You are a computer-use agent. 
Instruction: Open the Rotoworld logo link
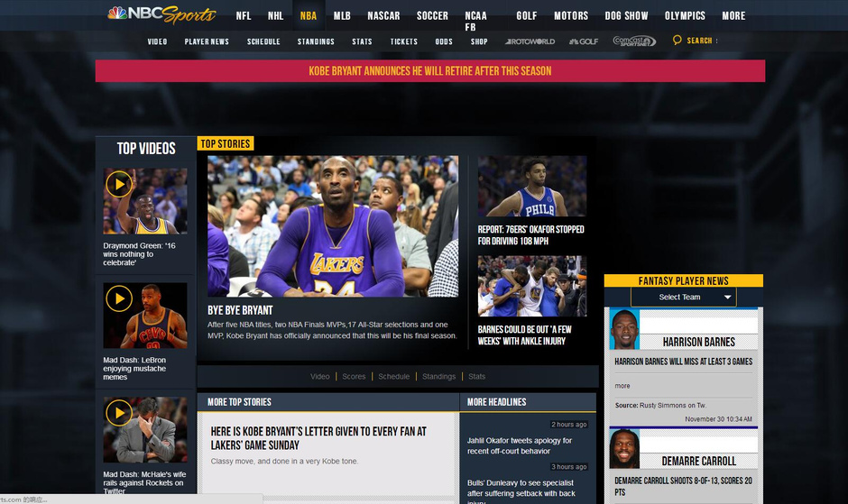530,41
